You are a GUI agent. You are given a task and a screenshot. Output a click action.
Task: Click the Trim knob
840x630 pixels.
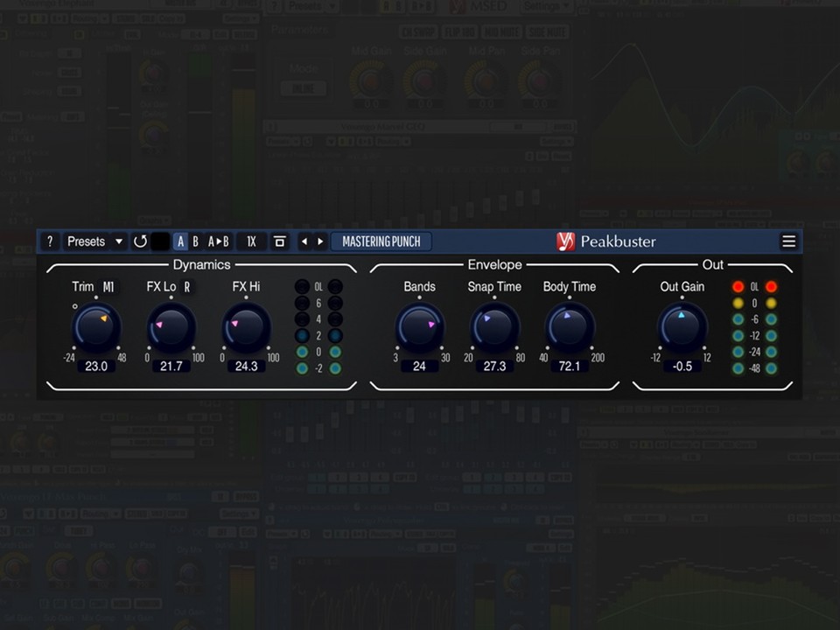[96, 327]
